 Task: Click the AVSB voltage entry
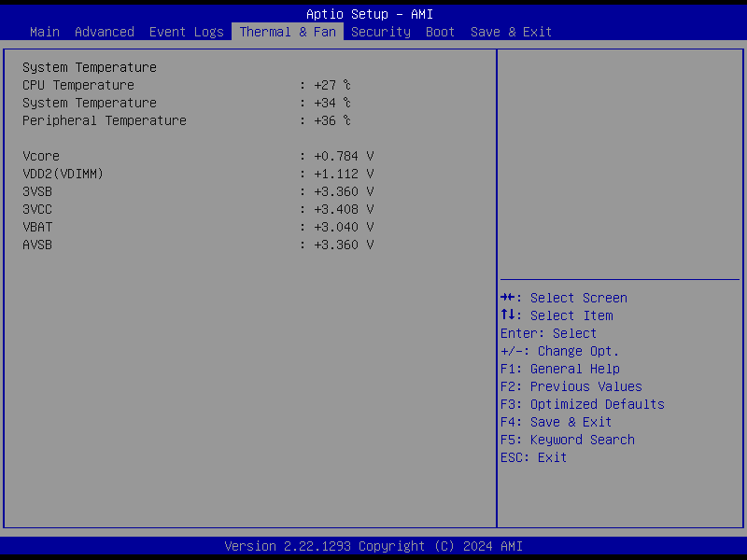pos(37,245)
